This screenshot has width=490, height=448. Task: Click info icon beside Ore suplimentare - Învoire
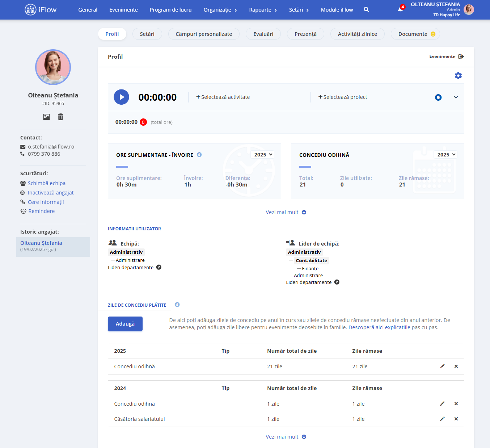click(x=199, y=155)
